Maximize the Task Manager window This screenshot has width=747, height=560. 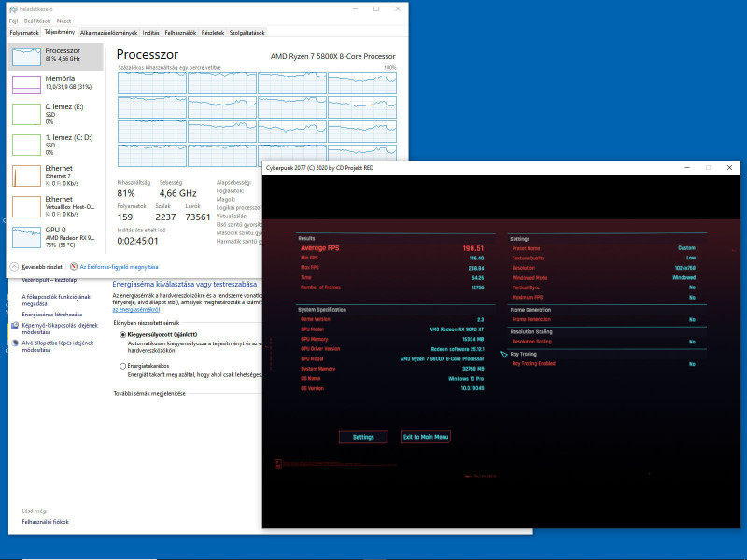[x=376, y=9]
